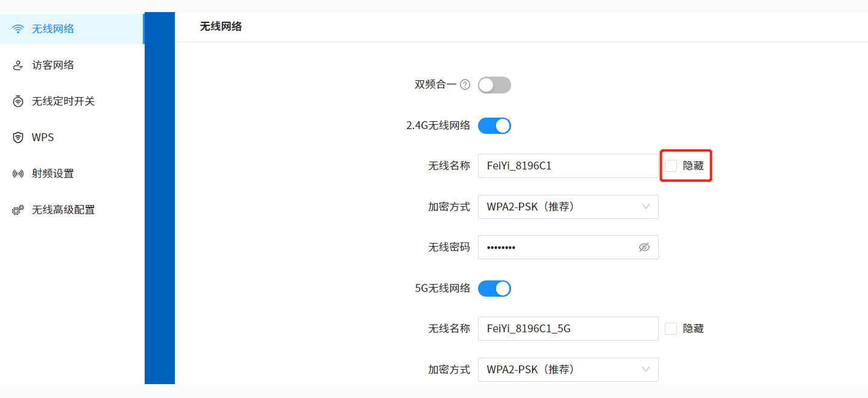Open the WPA2-PSK dropdown under 2.4G network
This screenshot has width=868, height=398.
(568, 207)
